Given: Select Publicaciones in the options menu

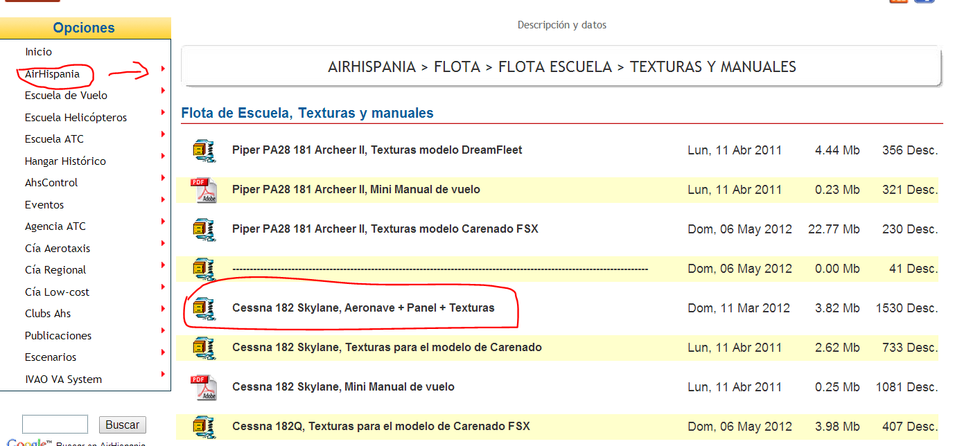Looking at the screenshot, I should (x=58, y=336).
